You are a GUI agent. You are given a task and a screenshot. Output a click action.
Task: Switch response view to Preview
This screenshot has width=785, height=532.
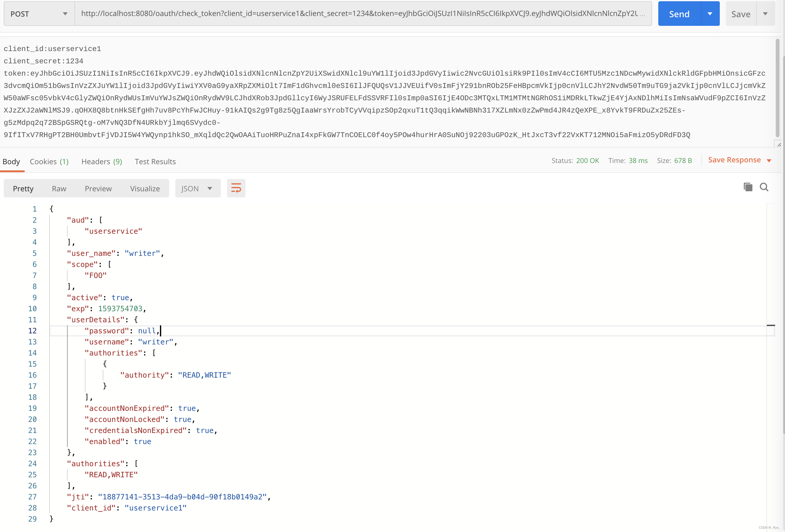click(x=98, y=188)
